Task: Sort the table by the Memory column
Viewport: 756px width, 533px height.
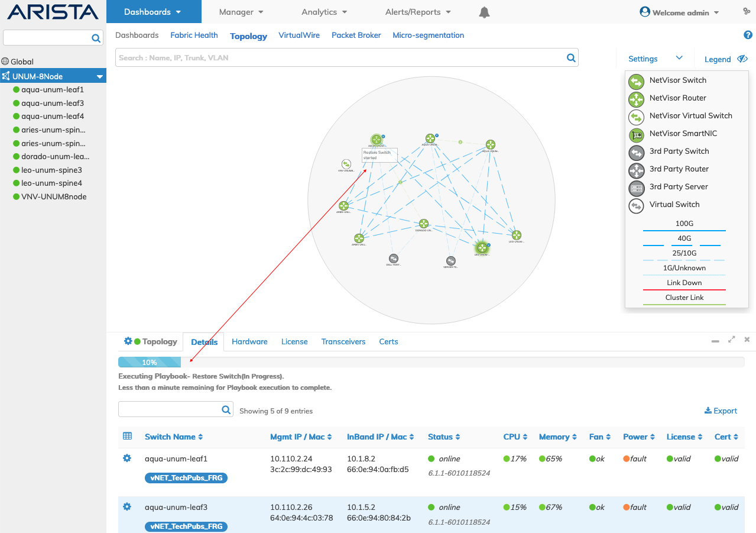Action: click(x=558, y=437)
